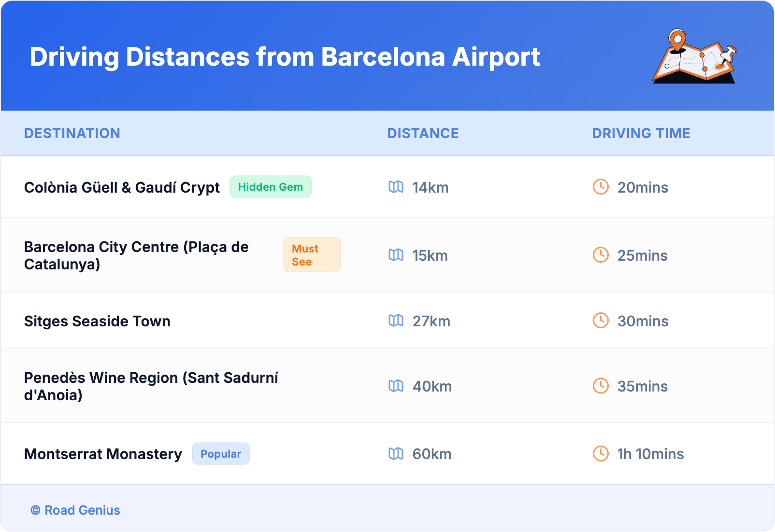The height and width of the screenshot is (532, 775).
Task: Click the Destination column header
Action: coord(72,133)
